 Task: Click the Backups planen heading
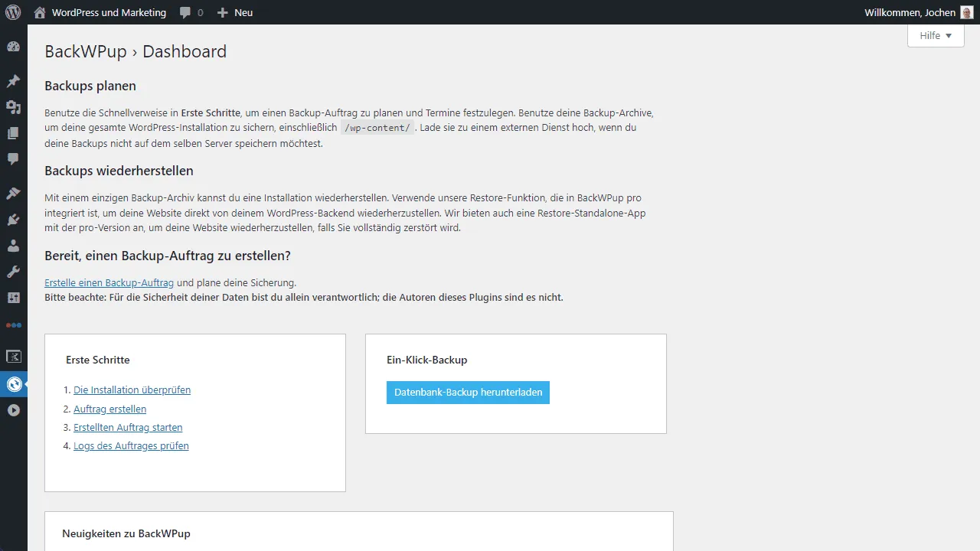pos(90,86)
